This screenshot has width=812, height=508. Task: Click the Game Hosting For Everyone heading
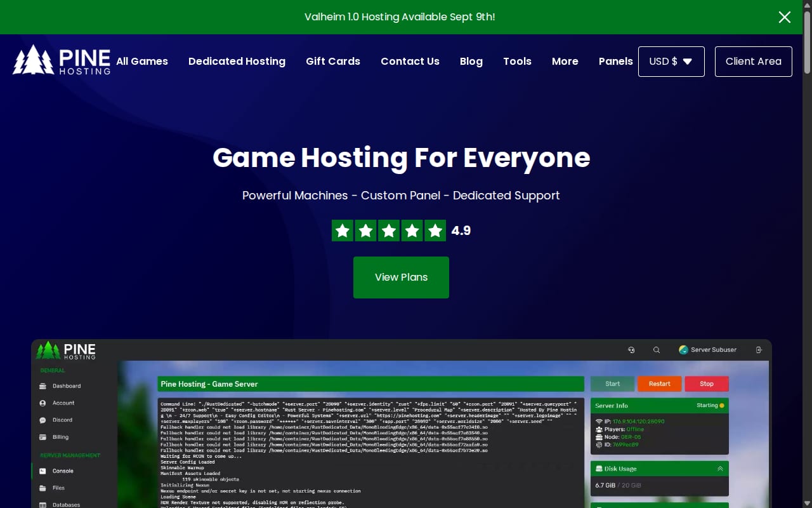tap(402, 157)
